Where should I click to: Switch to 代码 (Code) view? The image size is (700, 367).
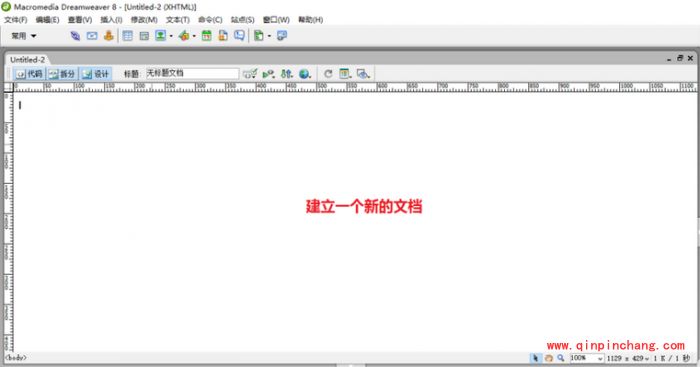(29, 74)
